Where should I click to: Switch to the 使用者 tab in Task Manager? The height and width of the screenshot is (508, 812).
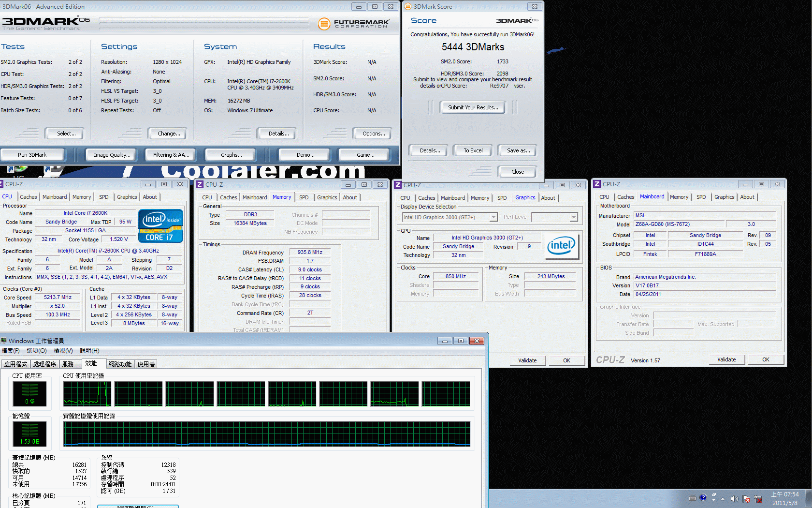146,364
